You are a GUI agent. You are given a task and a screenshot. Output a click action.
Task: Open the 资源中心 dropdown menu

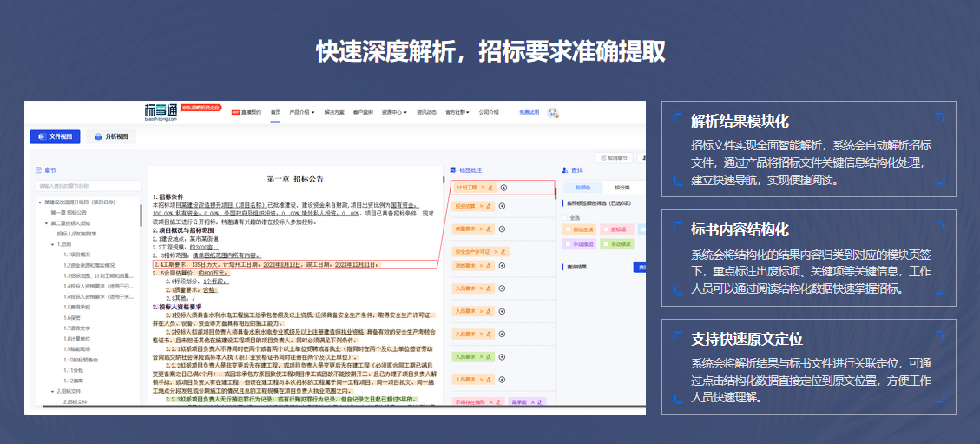tap(394, 113)
